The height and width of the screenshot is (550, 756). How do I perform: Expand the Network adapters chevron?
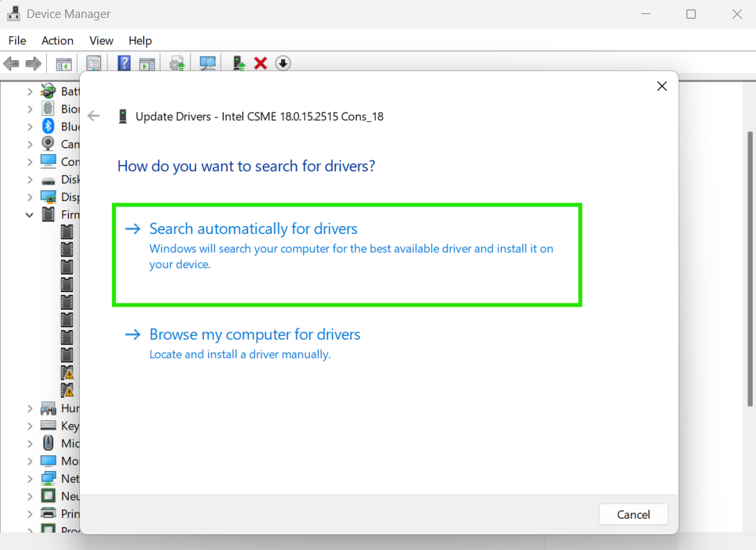point(30,479)
